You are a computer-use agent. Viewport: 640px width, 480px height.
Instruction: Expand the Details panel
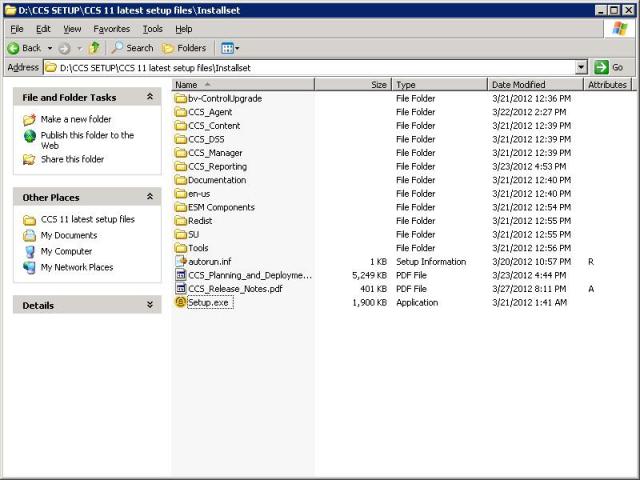pyautogui.click(x=150, y=305)
